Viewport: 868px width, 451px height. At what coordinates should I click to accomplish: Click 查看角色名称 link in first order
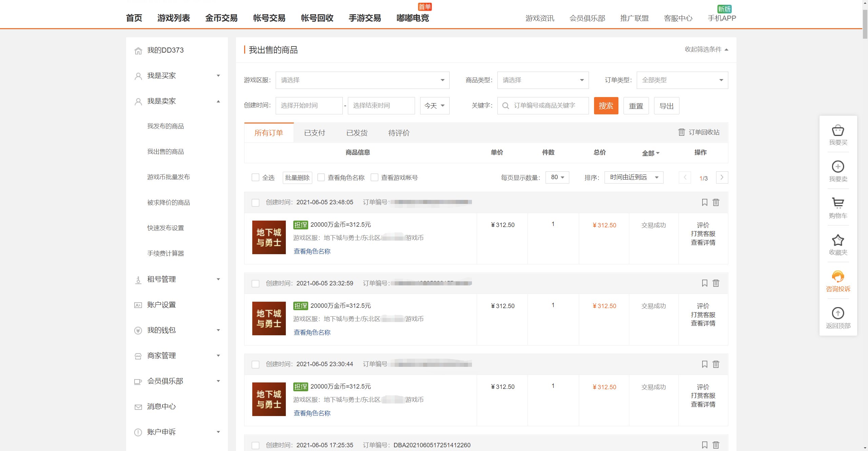[x=312, y=251]
